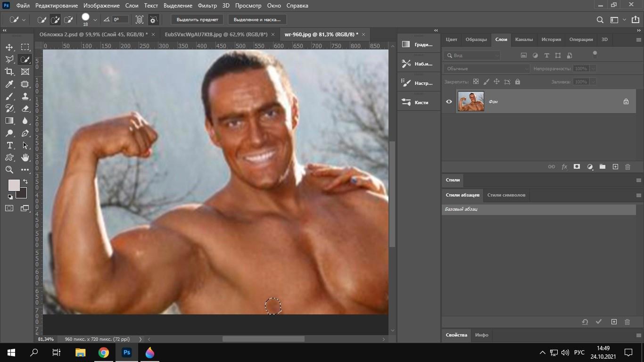Select the Eraser tool
Image resolution: width=644 pixels, height=362 pixels.
(25, 108)
